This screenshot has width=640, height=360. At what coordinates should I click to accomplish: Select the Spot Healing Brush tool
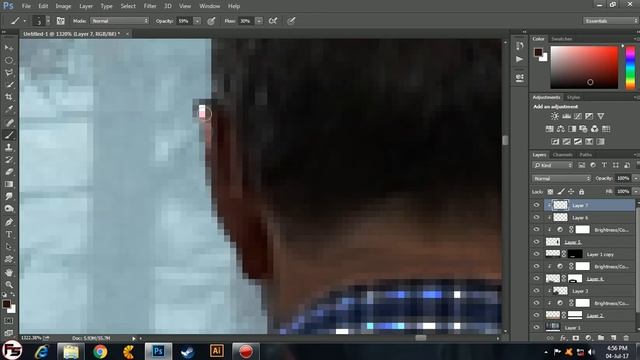tap(9, 122)
